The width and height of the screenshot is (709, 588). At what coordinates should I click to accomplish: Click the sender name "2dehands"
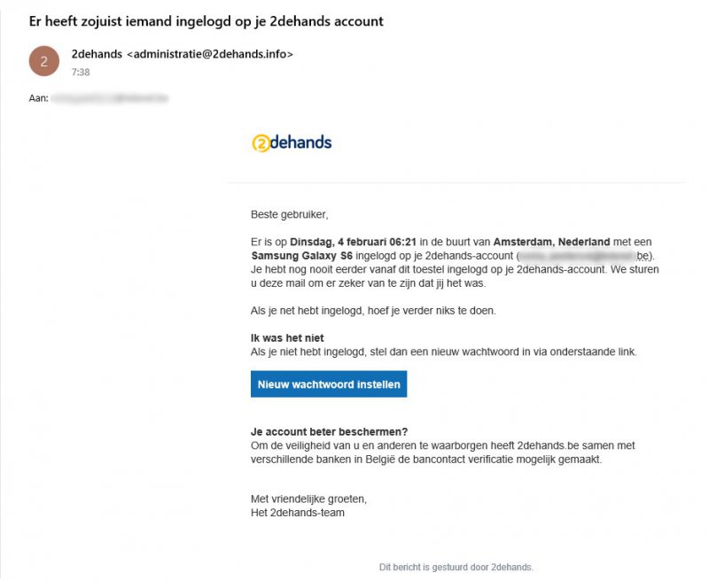tap(97, 54)
